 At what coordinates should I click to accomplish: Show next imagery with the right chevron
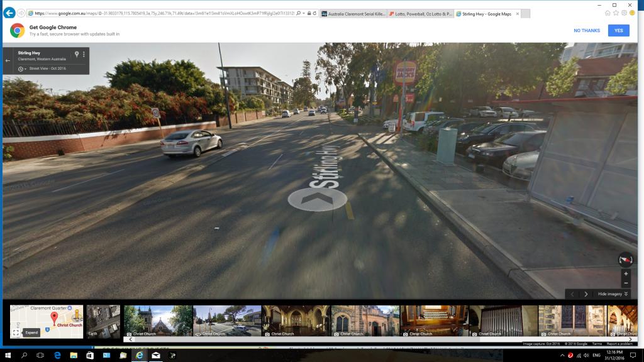coord(586,294)
